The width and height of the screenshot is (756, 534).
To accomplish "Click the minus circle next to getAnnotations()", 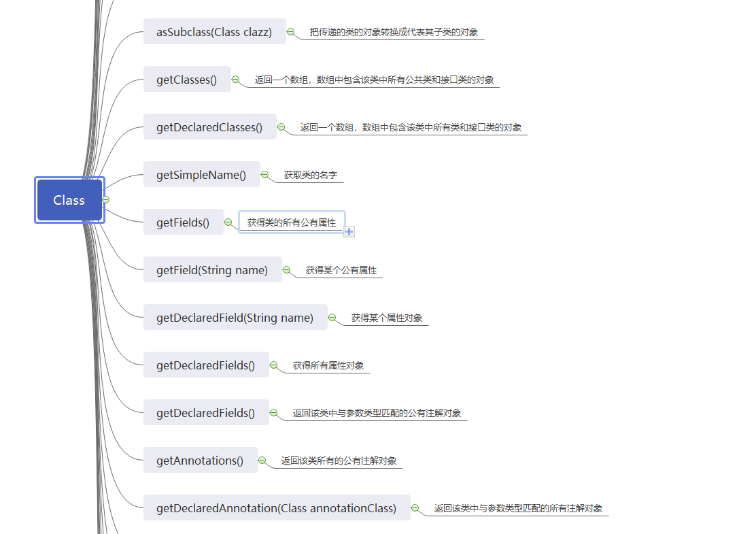I will (x=262, y=461).
